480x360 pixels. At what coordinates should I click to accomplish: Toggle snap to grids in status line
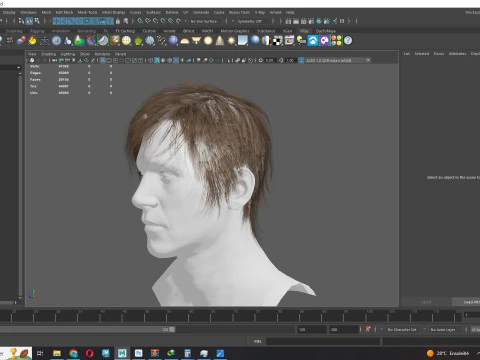pyautogui.click(x=140, y=21)
